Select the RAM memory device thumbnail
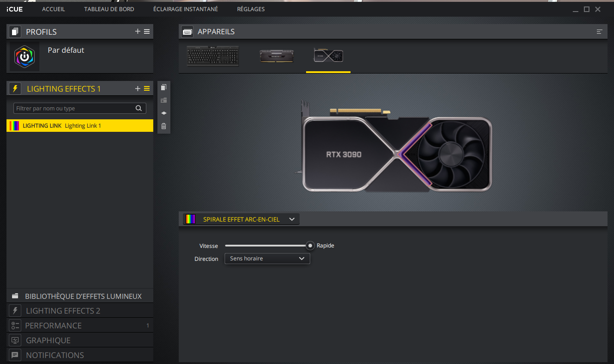This screenshot has height=364, width=614. point(276,56)
